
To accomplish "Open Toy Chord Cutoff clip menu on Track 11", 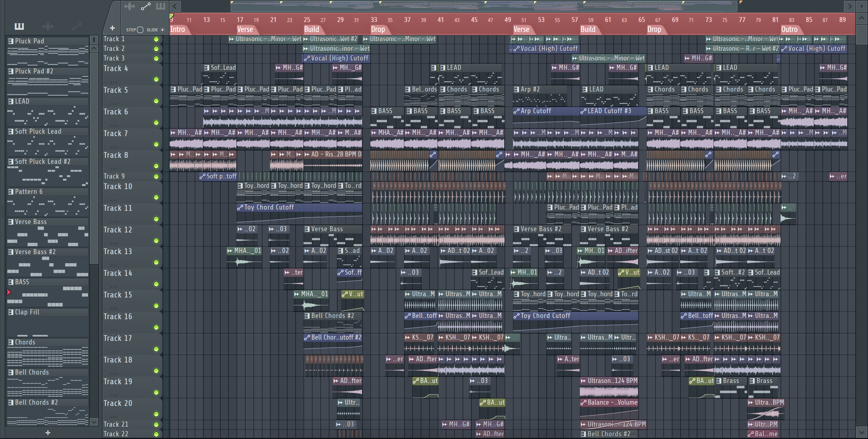I will click(240, 208).
